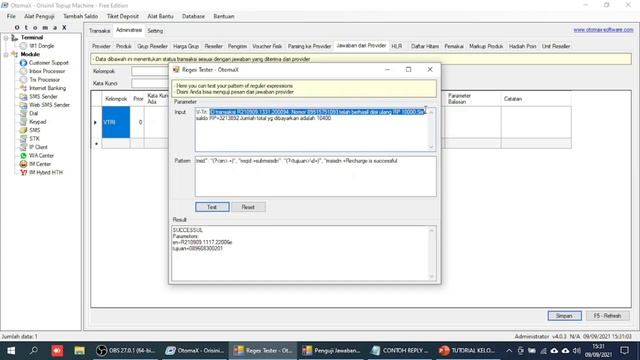This screenshot has height=360, width=640.
Task: Open File Explorer from taskbar
Action: click(79, 351)
